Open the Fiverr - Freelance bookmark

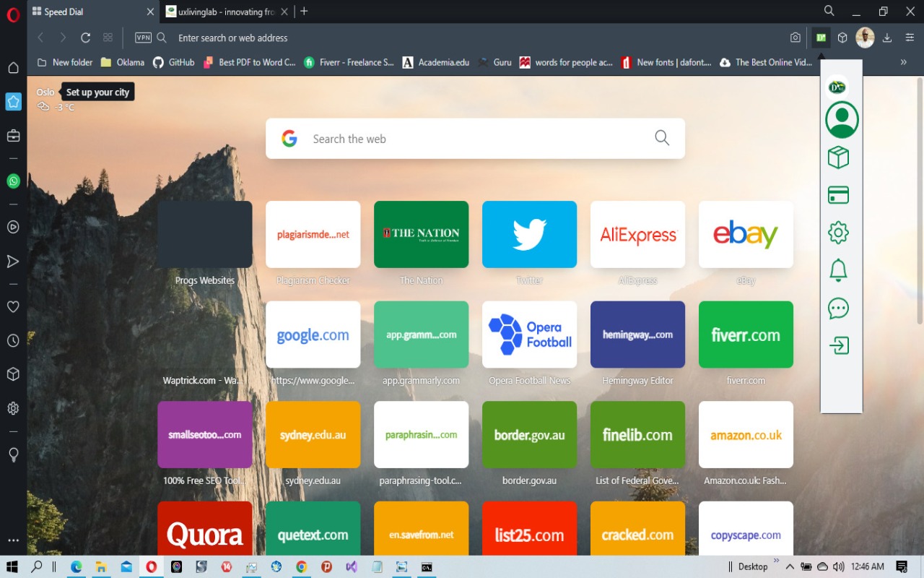pos(349,62)
